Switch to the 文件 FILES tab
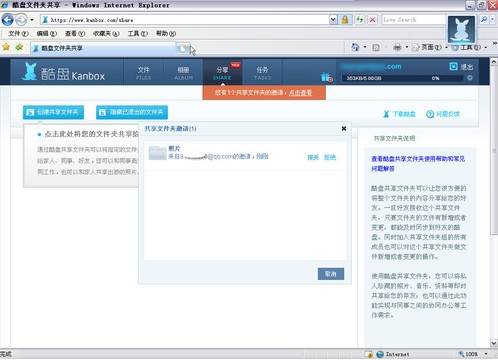The image size is (498, 360). click(144, 72)
